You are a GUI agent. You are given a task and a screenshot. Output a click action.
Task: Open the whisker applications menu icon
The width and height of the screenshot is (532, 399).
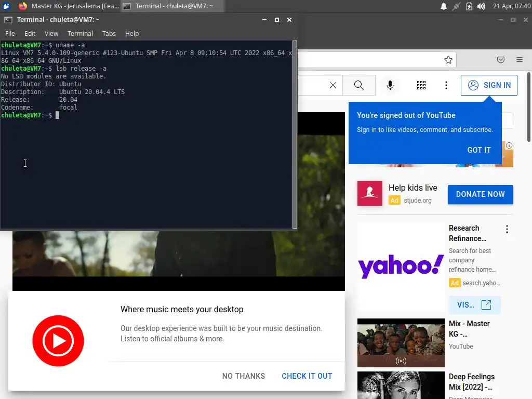tap(6, 6)
